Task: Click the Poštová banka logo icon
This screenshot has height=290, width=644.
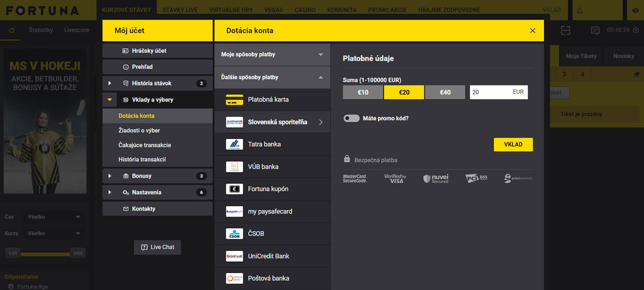Action: pos(234,278)
